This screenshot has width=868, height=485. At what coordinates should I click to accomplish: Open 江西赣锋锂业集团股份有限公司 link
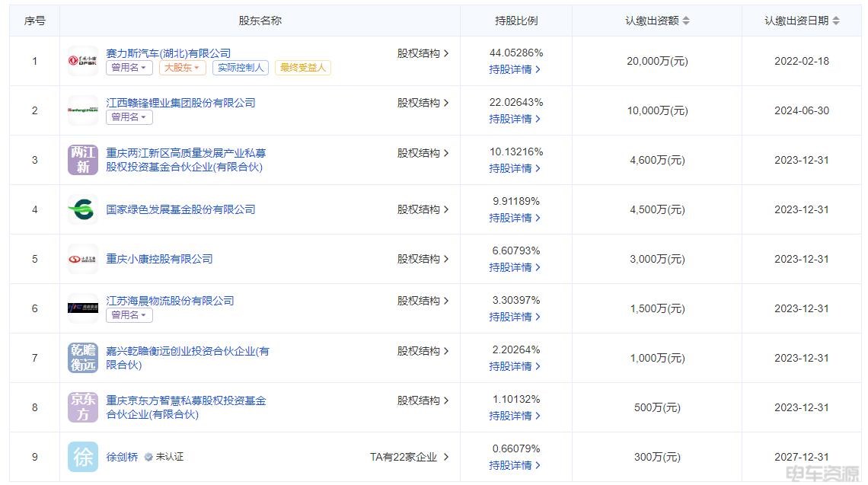point(180,103)
